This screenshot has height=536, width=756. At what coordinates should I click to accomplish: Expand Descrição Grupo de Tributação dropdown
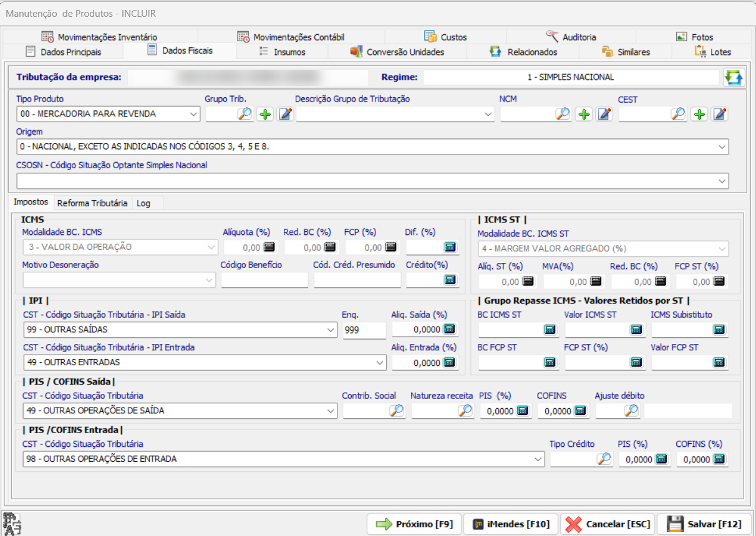pyautogui.click(x=488, y=114)
